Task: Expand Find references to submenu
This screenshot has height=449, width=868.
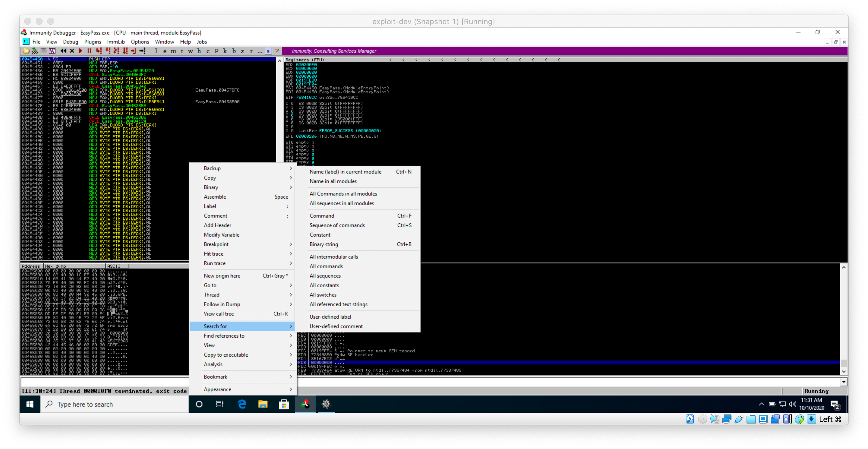Action: click(x=243, y=336)
